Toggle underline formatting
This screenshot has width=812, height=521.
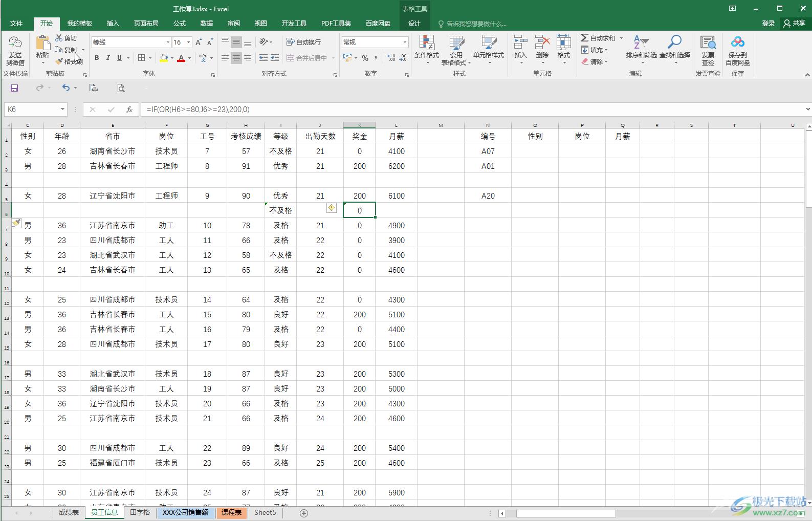coord(119,58)
